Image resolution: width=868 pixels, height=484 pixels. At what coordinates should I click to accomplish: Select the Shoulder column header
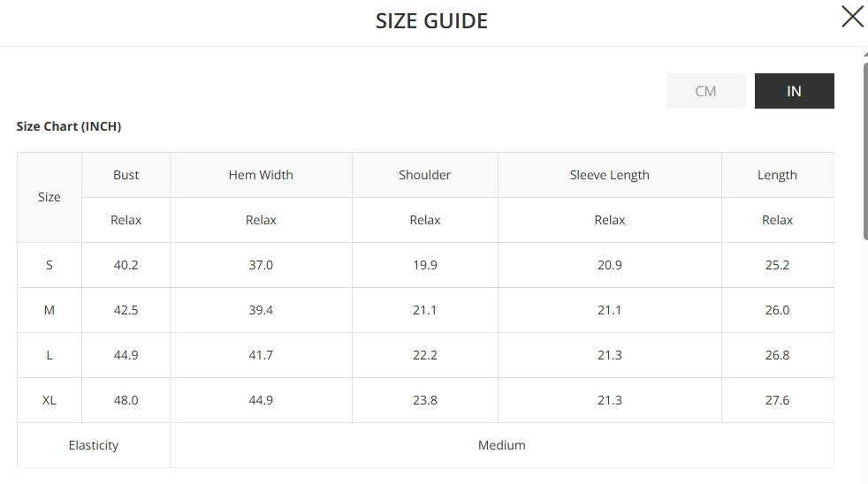424,175
